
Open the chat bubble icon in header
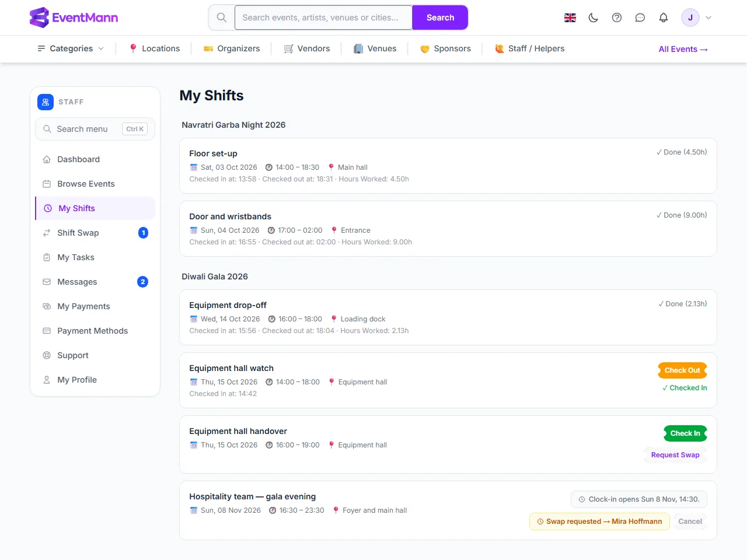point(640,17)
